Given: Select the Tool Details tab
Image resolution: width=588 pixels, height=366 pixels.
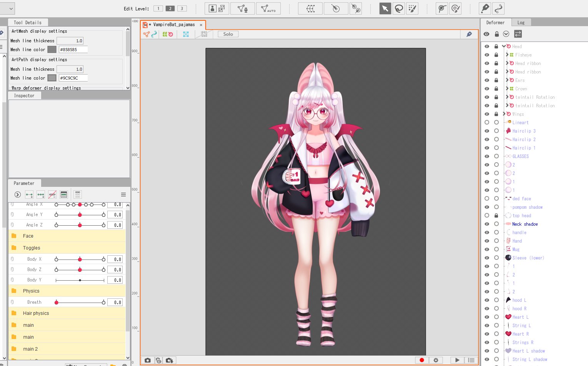Looking at the screenshot, I should [x=28, y=23].
